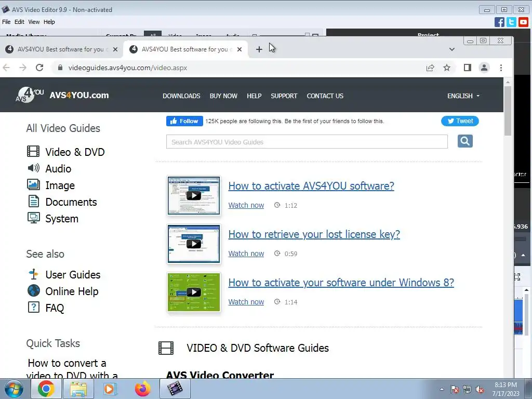The image size is (532, 399).
Task: Open Windows Explorer from the taskbar
Action: [78, 389]
